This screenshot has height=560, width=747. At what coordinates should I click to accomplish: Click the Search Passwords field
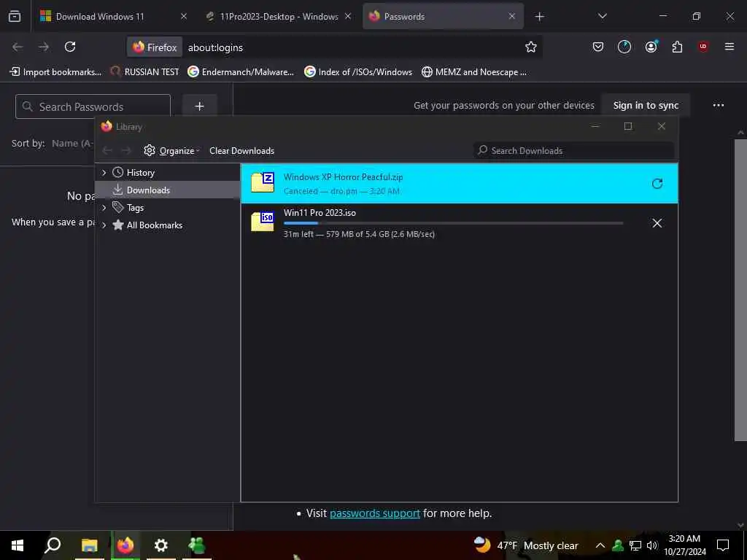click(x=93, y=106)
